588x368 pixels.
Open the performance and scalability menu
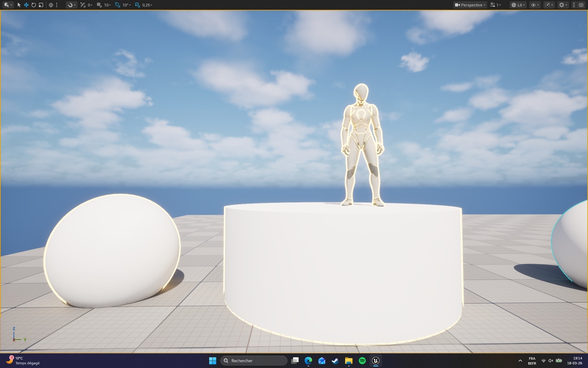549,5
